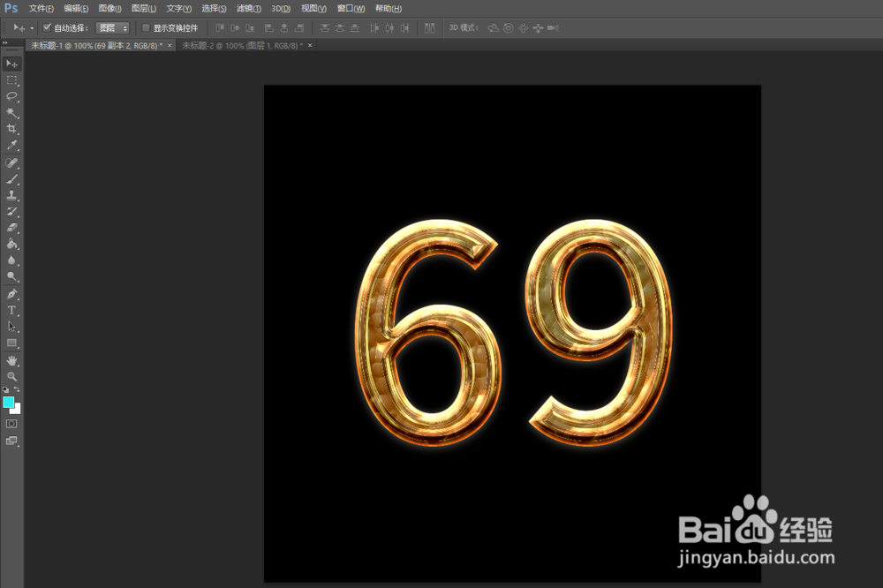
Task: Close the 未标题-2 document tab
Action: pos(310,46)
